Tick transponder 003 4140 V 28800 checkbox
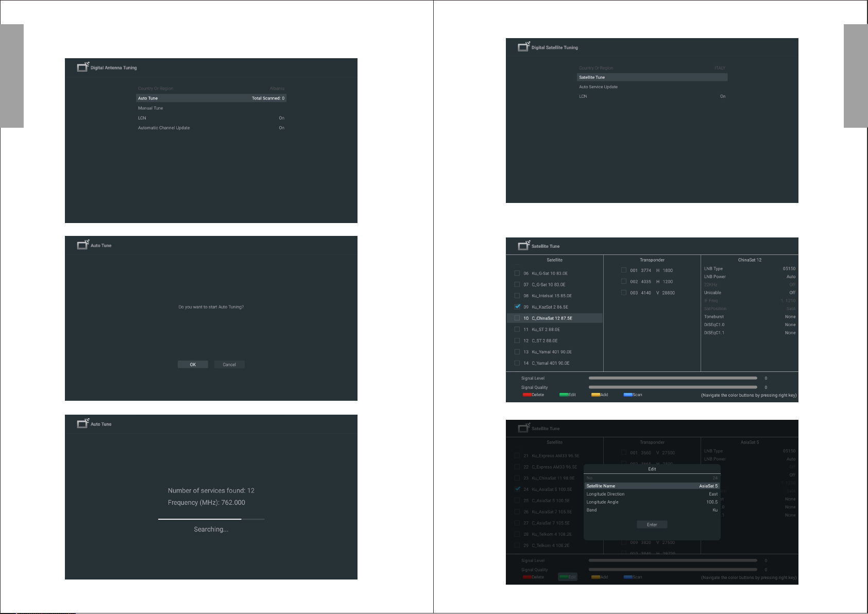This screenshot has height=614, width=868. [624, 293]
